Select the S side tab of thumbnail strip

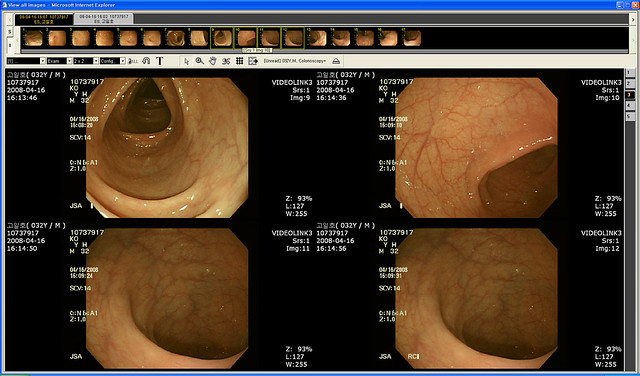click(x=10, y=32)
